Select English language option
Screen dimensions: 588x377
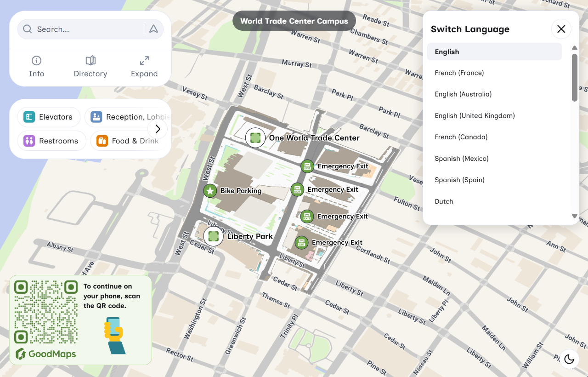pyautogui.click(x=494, y=51)
